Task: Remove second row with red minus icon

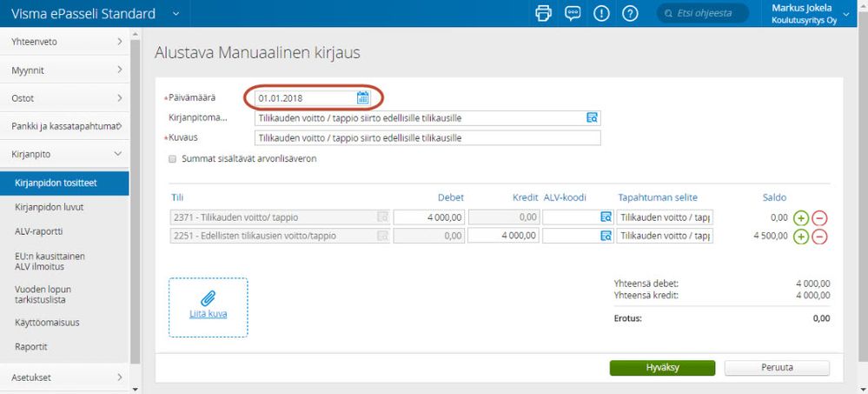Action: coord(819,236)
